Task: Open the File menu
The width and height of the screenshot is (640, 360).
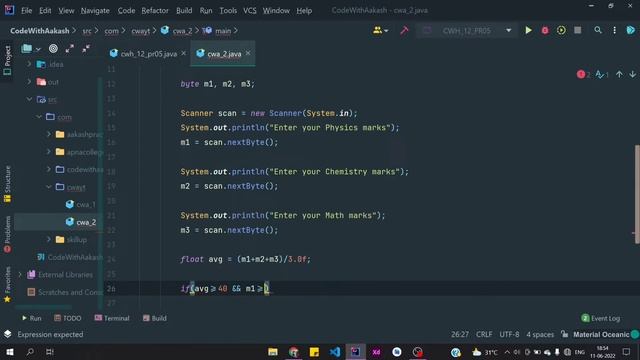Action: click(x=27, y=11)
